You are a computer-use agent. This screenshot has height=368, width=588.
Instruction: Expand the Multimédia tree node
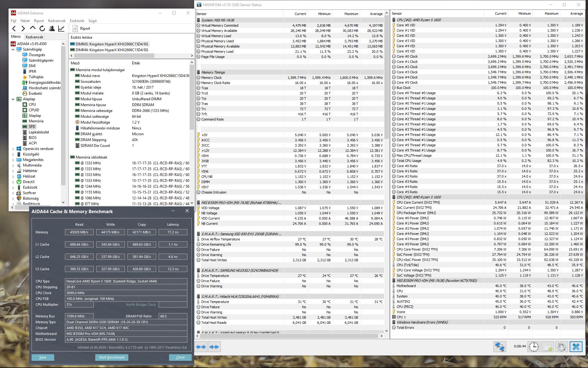(x=13, y=165)
